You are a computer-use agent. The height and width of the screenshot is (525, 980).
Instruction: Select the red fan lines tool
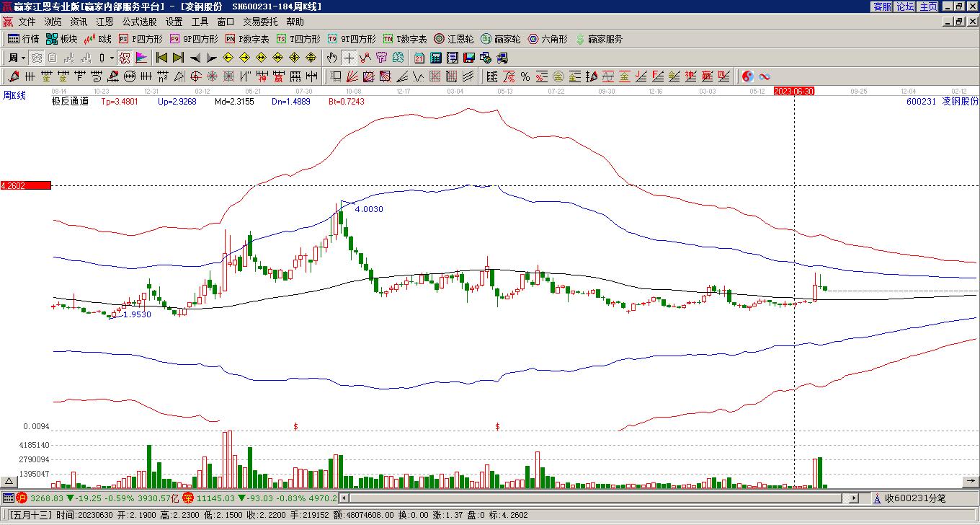pos(352,76)
